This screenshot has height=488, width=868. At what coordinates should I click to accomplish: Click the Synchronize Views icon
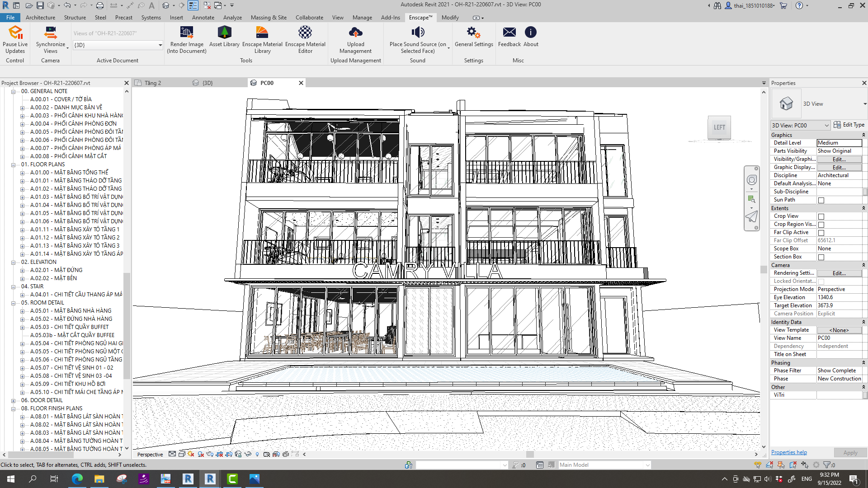coord(50,33)
